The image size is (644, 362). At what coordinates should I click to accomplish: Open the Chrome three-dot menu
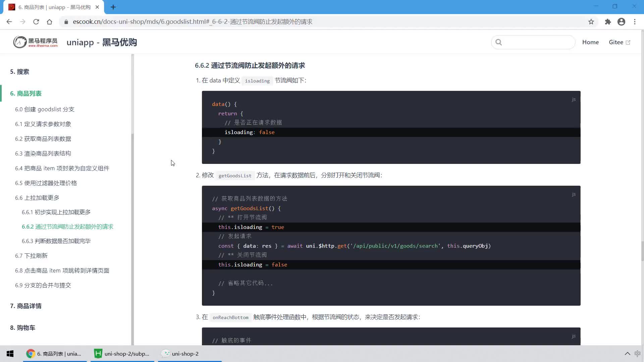(635, 22)
